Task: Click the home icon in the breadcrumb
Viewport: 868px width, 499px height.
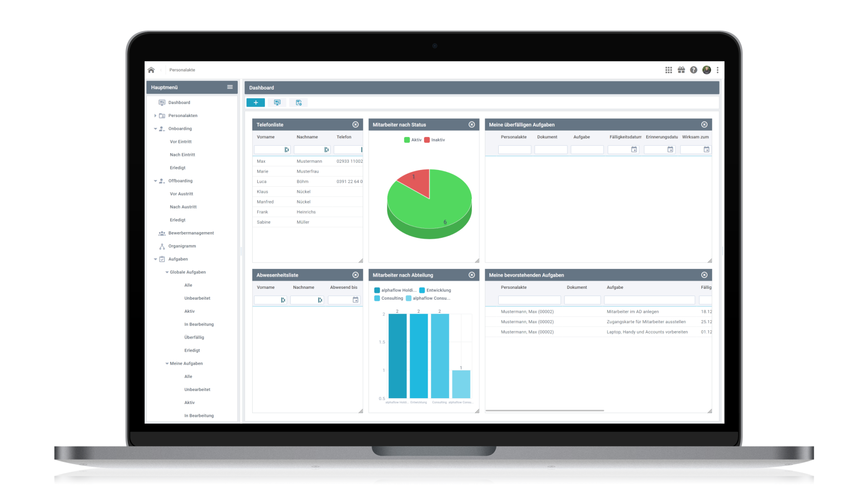Action: click(151, 70)
